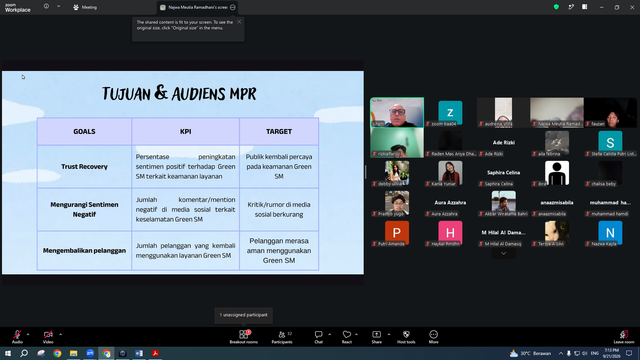This screenshot has width=640, height=360.
Task: Click the weather widget showing 30°C Berawan
Action: [530, 353]
